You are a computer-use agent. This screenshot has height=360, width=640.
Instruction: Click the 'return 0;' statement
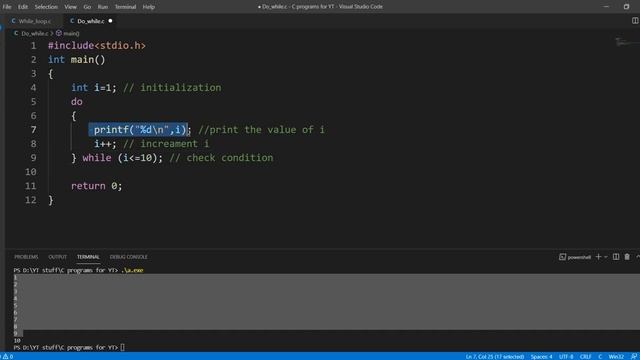[97, 186]
